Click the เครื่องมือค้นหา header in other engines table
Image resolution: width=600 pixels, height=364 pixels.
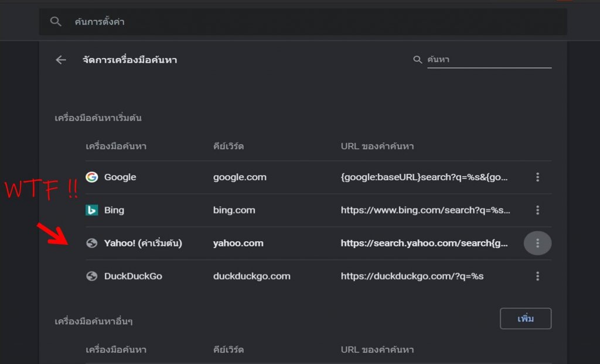116,349
